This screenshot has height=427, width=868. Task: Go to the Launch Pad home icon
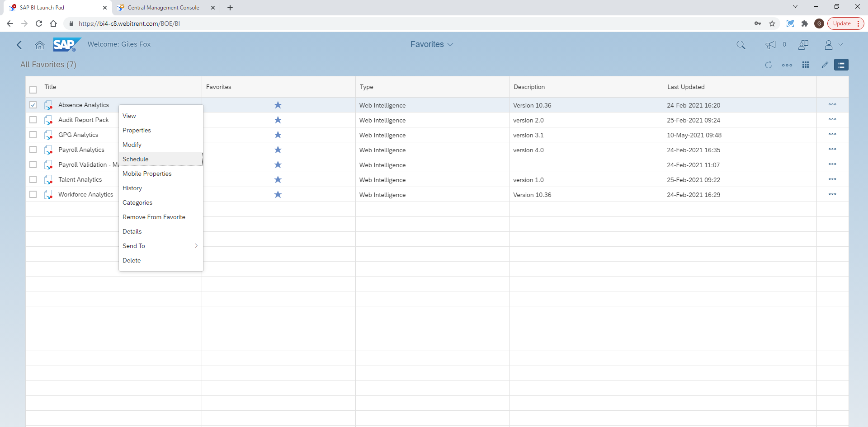tap(40, 45)
